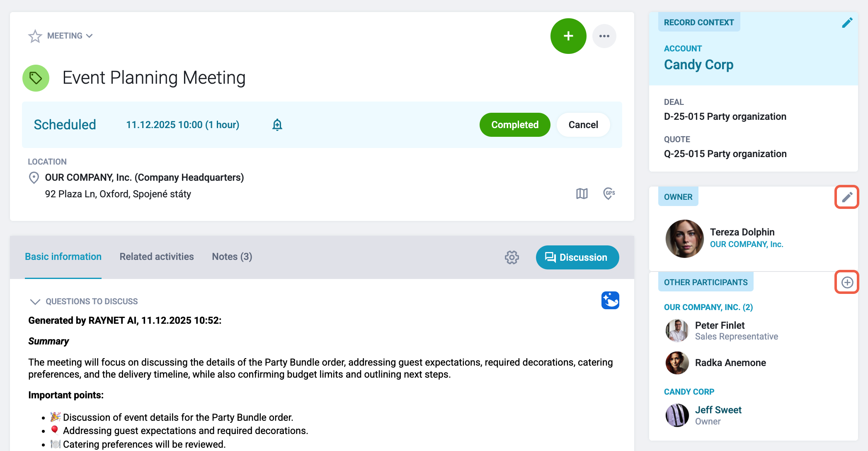The image size is (868, 451).
Task: Click the name Tereza Dolphin
Action: point(742,232)
